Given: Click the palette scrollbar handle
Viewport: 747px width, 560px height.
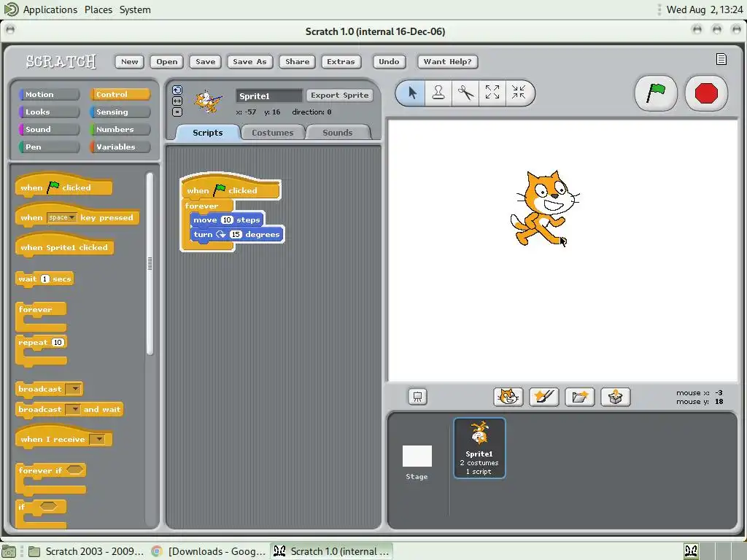Looking at the screenshot, I should coord(150,263).
